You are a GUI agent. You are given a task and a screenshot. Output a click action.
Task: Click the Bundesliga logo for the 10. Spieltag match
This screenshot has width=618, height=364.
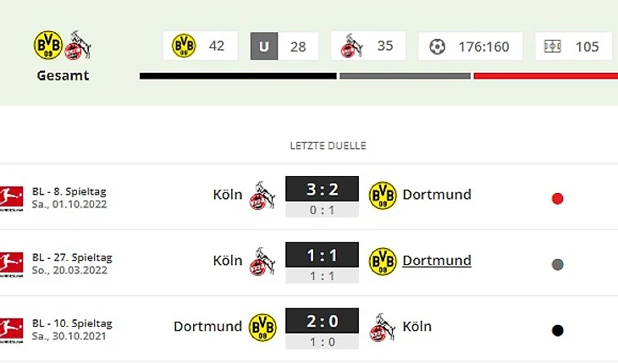11,330
